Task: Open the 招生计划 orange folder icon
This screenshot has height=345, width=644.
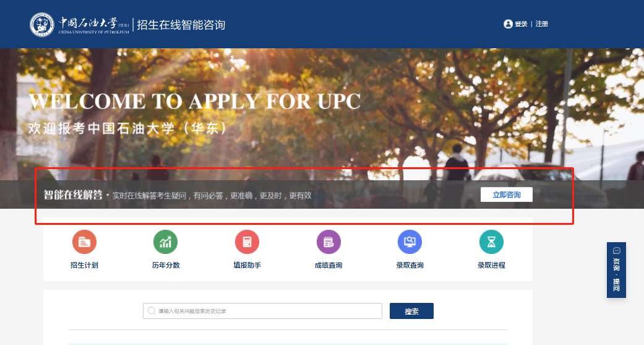Action: coord(84,242)
